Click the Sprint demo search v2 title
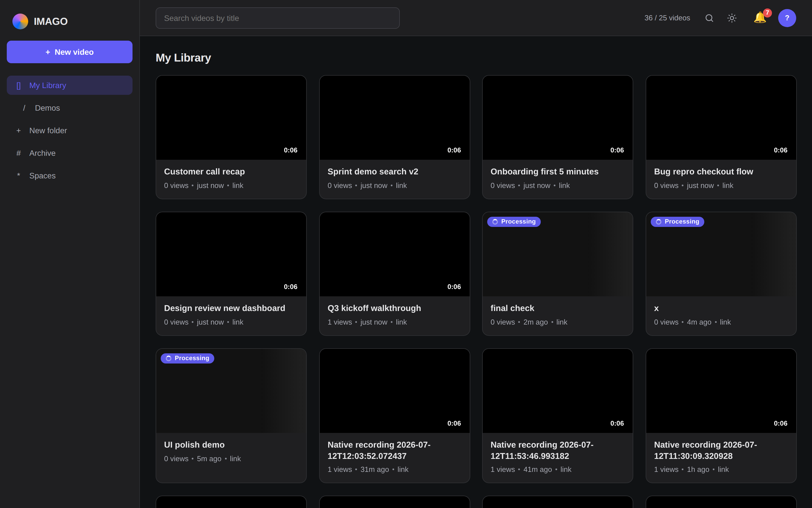Viewport: 812px width, 508px height. (373, 172)
